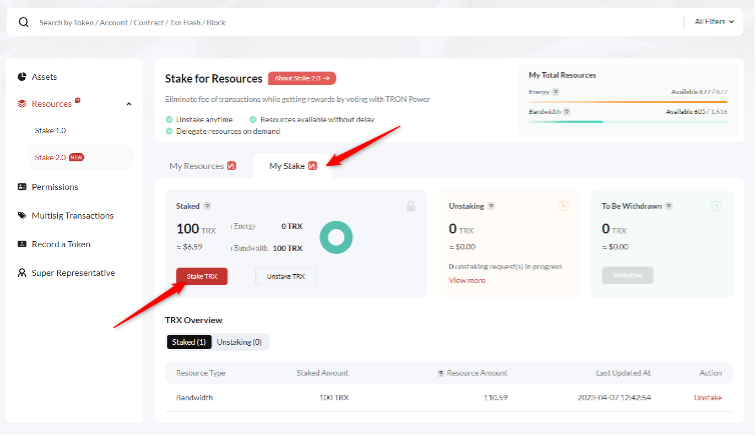Click help icon next to Staked
This screenshot has height=436, width=756.
208,206
